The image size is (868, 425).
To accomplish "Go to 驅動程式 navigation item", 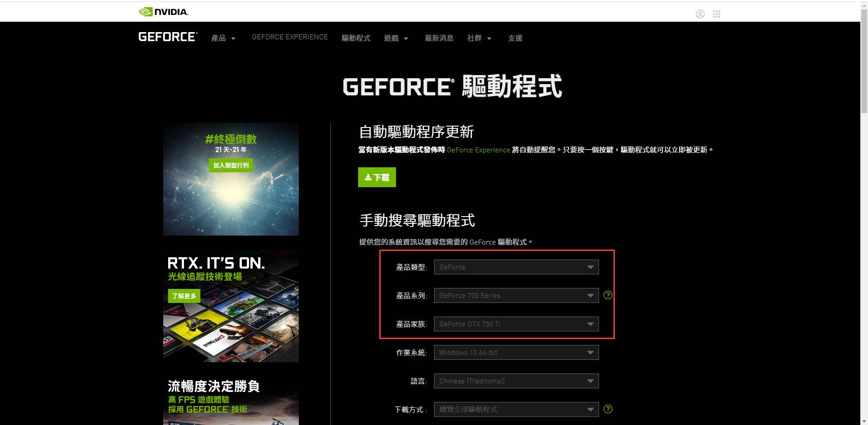I will coord(356,38).
